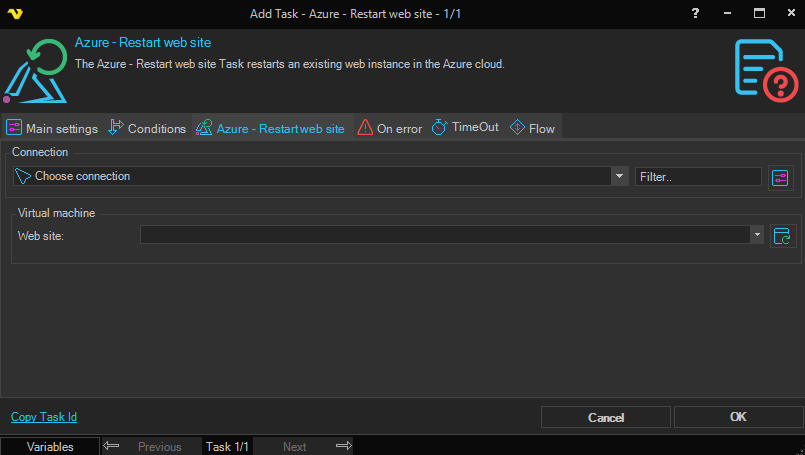Go to the TimeOut tab
This screenshot has width=805, height=455.
click(465, 128)
